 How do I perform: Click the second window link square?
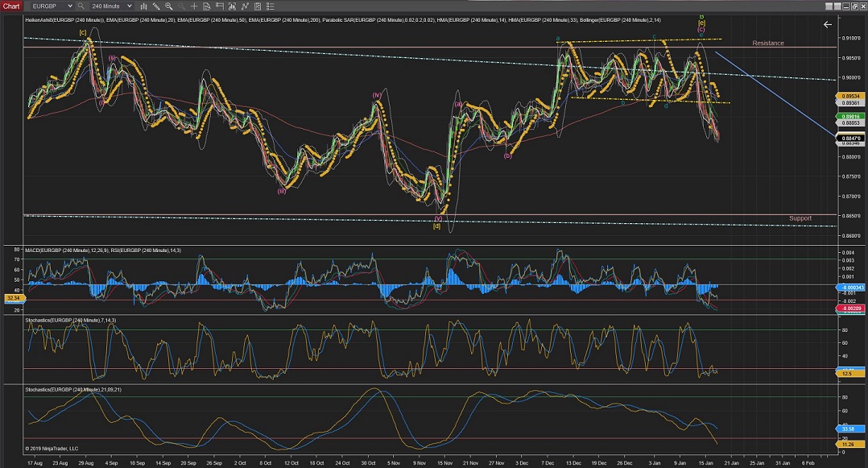pyautogui.click(x=837, y=6)
